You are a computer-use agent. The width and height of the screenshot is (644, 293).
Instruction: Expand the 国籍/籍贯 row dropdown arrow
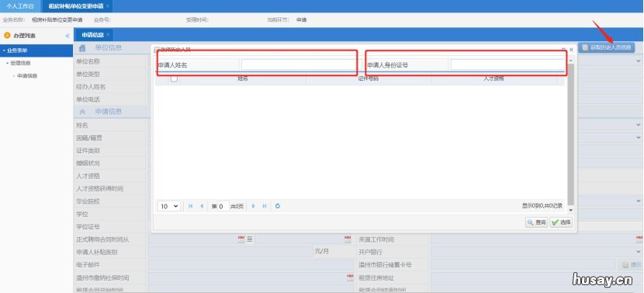point(639,138)
